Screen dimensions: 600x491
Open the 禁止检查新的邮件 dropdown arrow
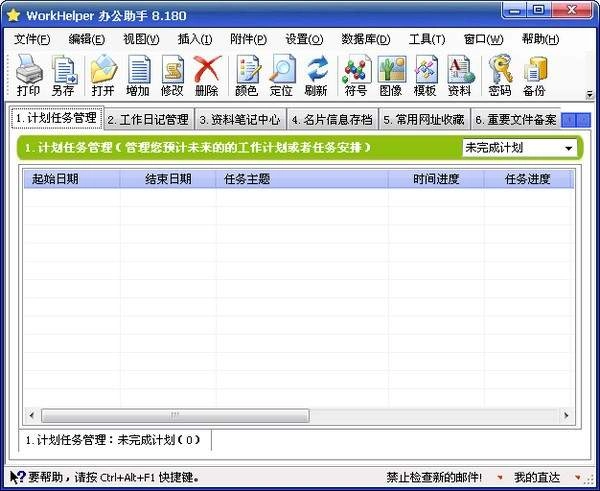coord(500,477)
